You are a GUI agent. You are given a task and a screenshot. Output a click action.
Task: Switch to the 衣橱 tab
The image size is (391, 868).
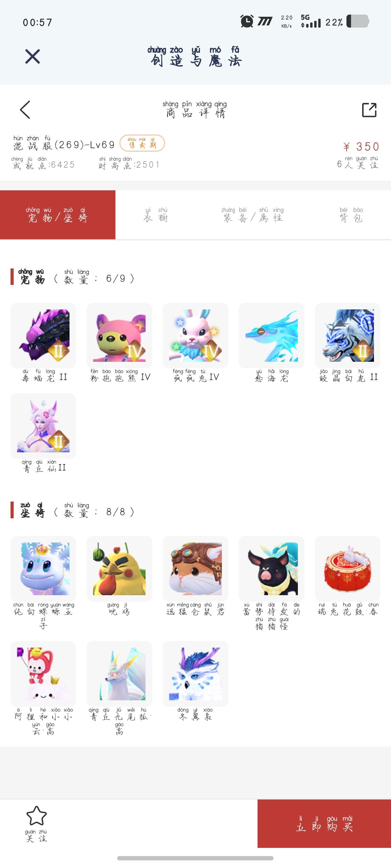click(155, 215)
